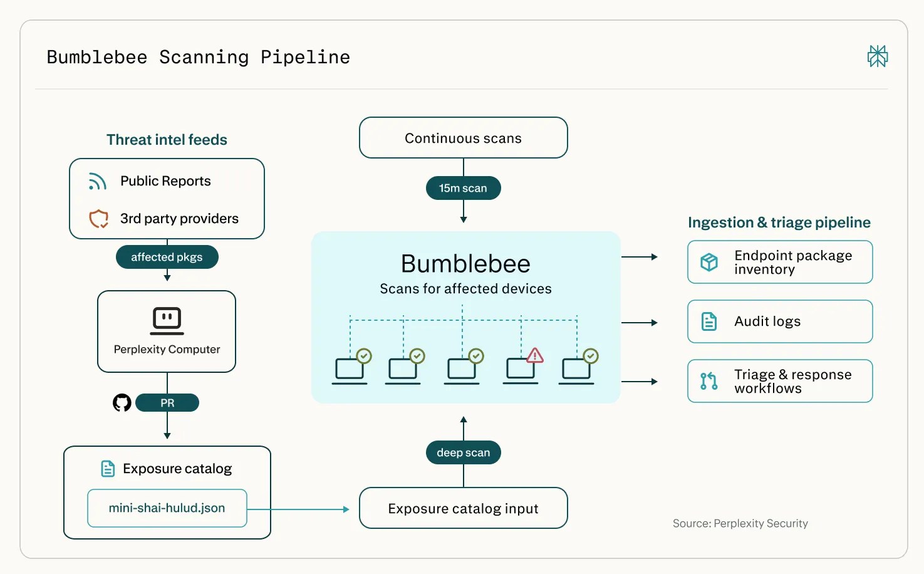The image size is (924, 574).
Task: Click the document icon beside Exposure catalog
Action: [x=108, y=469]
